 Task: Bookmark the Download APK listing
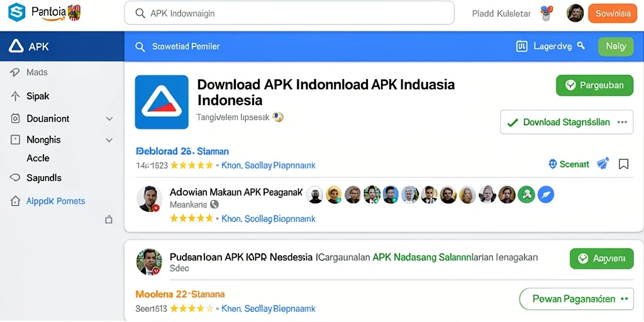pos(623,164)
